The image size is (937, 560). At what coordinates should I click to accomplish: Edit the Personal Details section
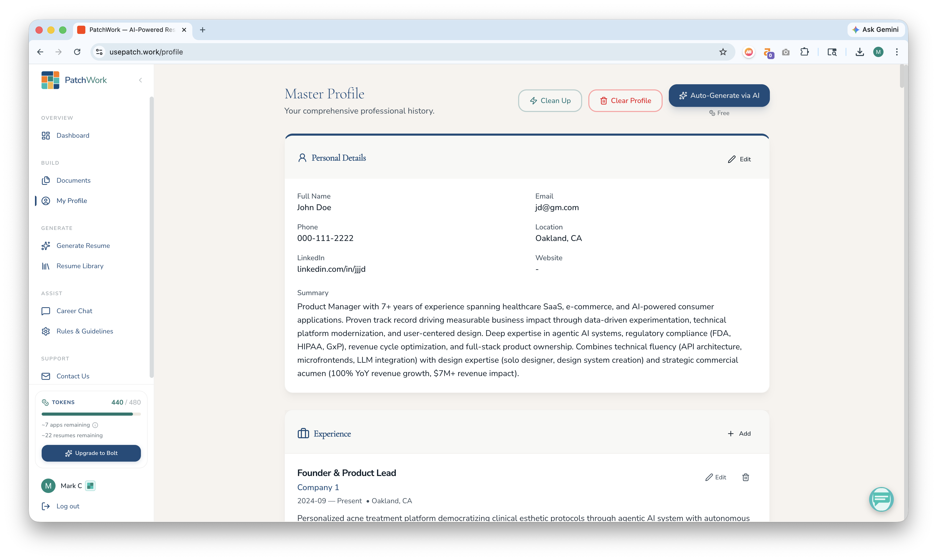click(739, 159)
